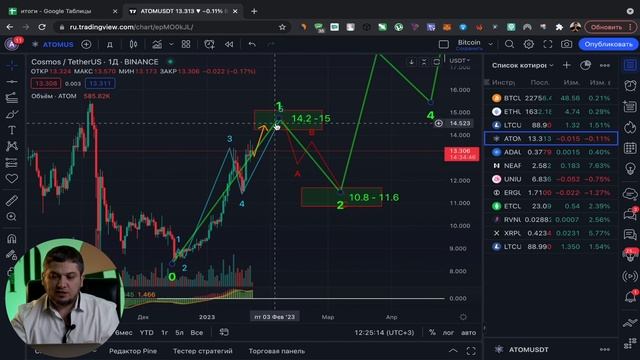Image resolution: width=640 pixels, height=360 pixels.
Task: Select the YTD time range
Action: (x=147, y=333)
